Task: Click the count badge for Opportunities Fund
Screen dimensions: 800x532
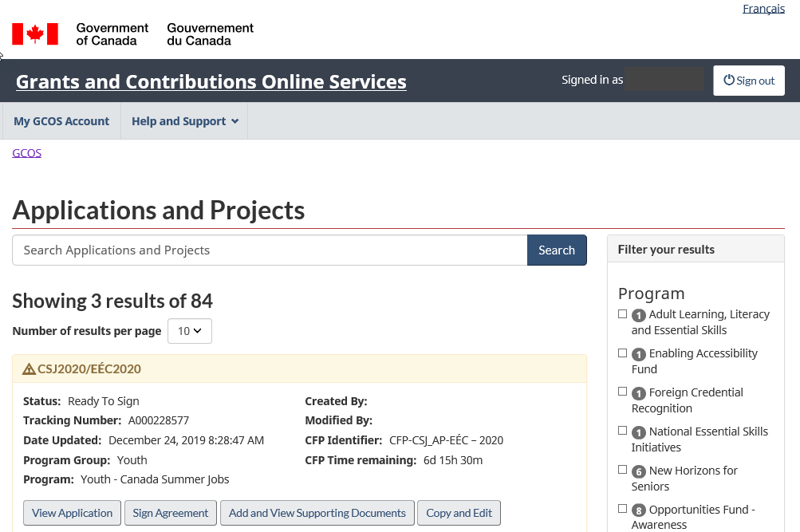Action: [x=638, y=510]
